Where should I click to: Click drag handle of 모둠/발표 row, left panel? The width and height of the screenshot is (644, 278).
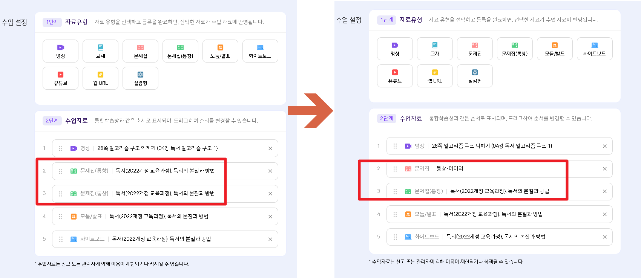point(61,217)
